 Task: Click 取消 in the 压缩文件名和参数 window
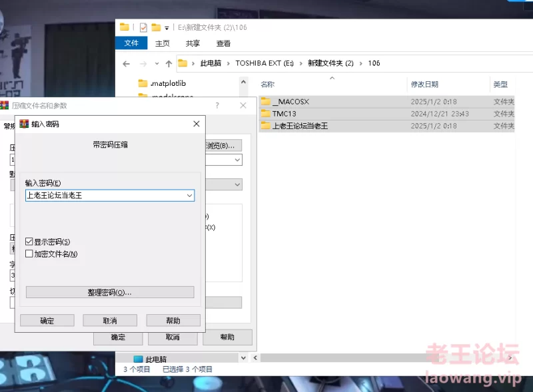173,337
